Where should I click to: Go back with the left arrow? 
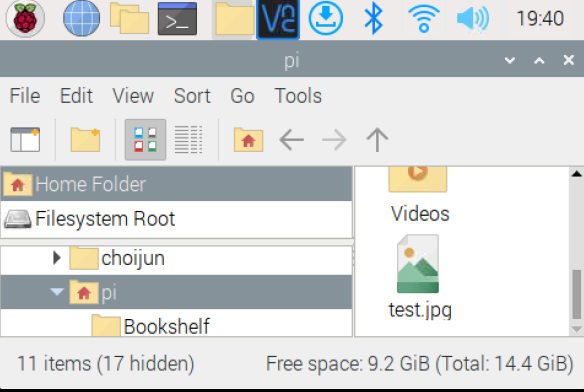[291, 140]
